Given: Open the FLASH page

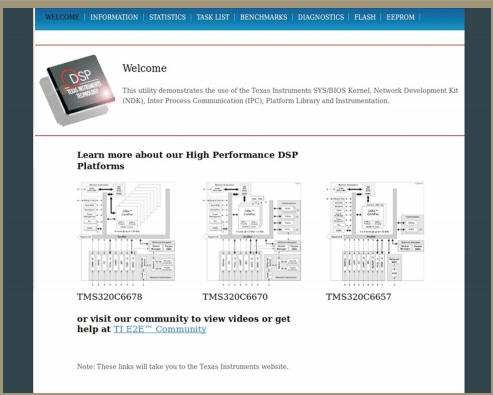Looking at the screenshot, I should coord(365,17).
